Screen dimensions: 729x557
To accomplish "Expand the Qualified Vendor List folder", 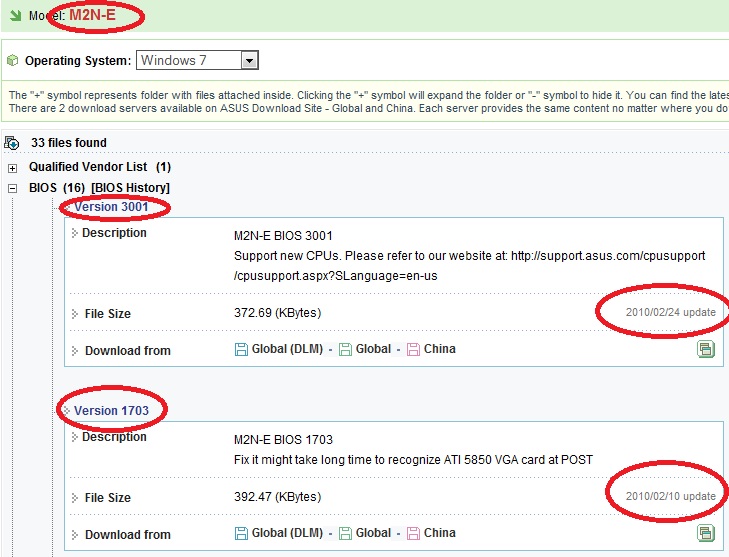I will pos(13,168).
